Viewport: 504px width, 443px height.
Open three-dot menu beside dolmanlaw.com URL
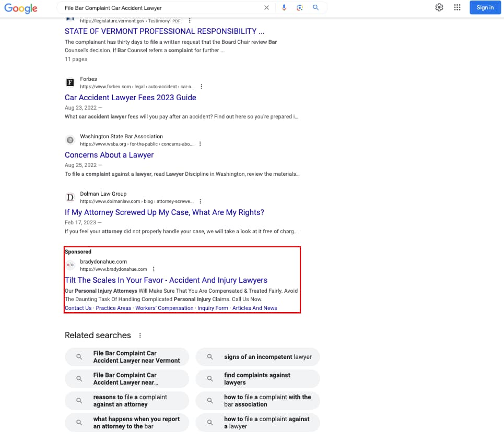tap(201, 201)
